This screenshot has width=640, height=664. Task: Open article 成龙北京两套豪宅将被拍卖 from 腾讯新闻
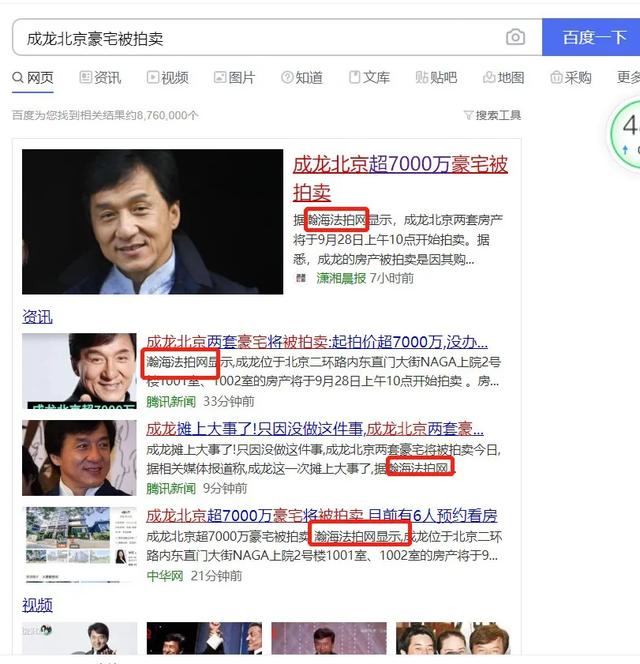317,342
